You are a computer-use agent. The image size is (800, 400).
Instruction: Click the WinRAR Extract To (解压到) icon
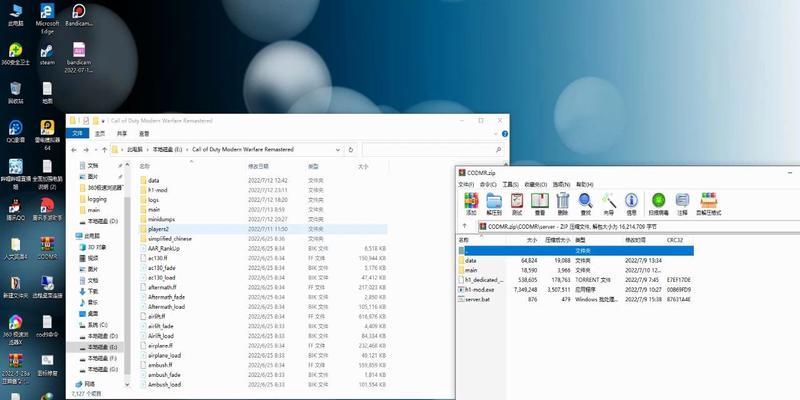click(x=494, y=201)
